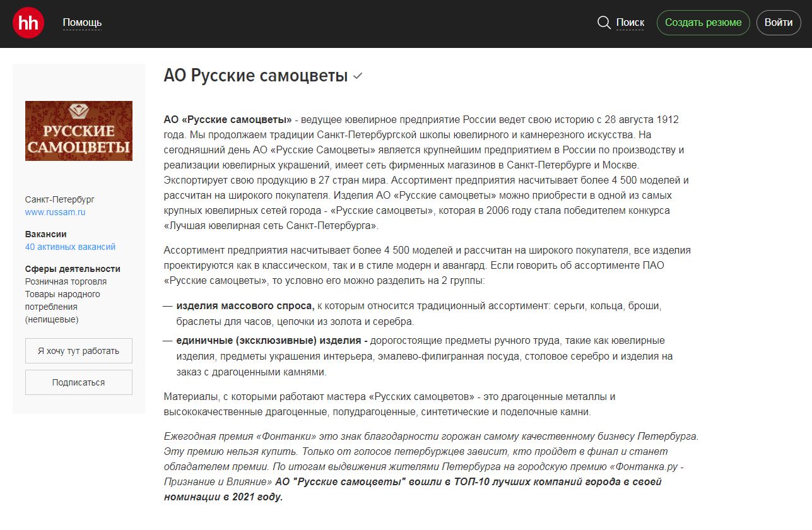Click the Сферы деятельности sidebar heading
Viewport: 812px width, 530px height.
click(73, 269)
